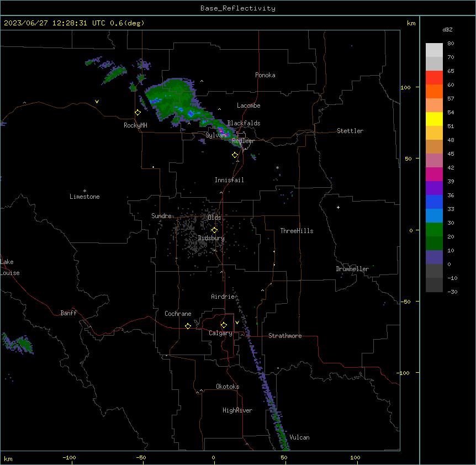Click the asterisk marker above Limestone label
The width and height of the screenshot is (476, 465).
pos(84,191)
